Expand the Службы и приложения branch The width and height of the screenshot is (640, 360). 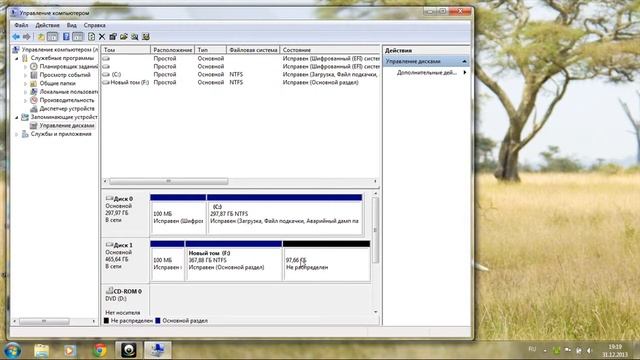pos(17,134)
